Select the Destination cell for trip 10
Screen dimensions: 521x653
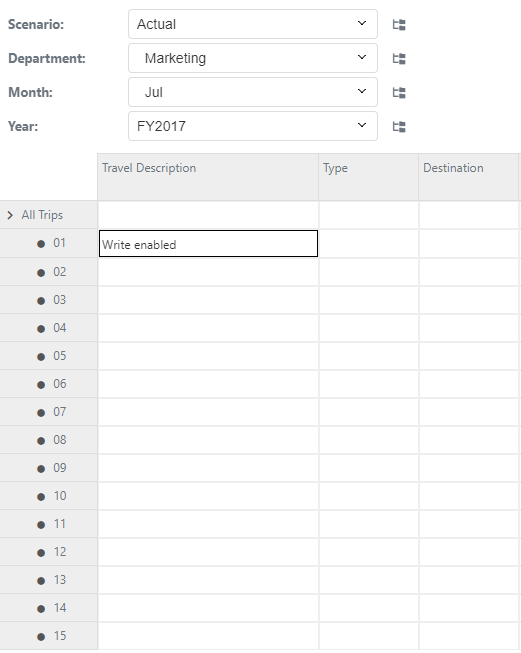pyautogui.click(x=469, y=496)
